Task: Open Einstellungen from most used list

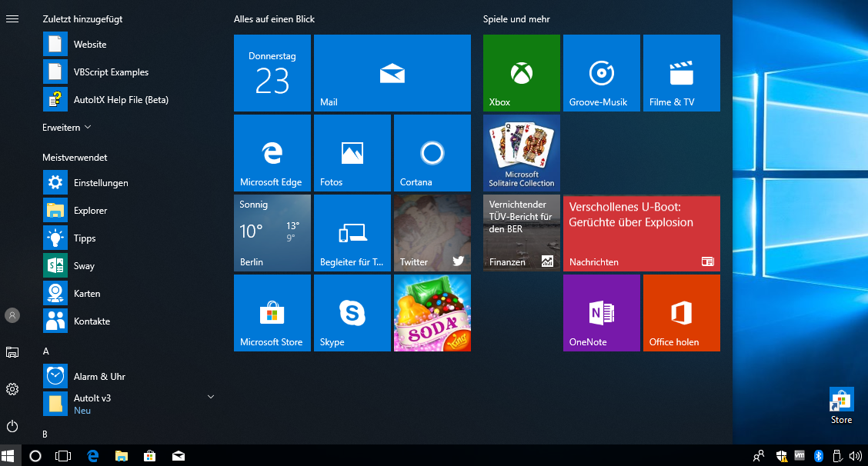Action: click(x=101, y=183)
